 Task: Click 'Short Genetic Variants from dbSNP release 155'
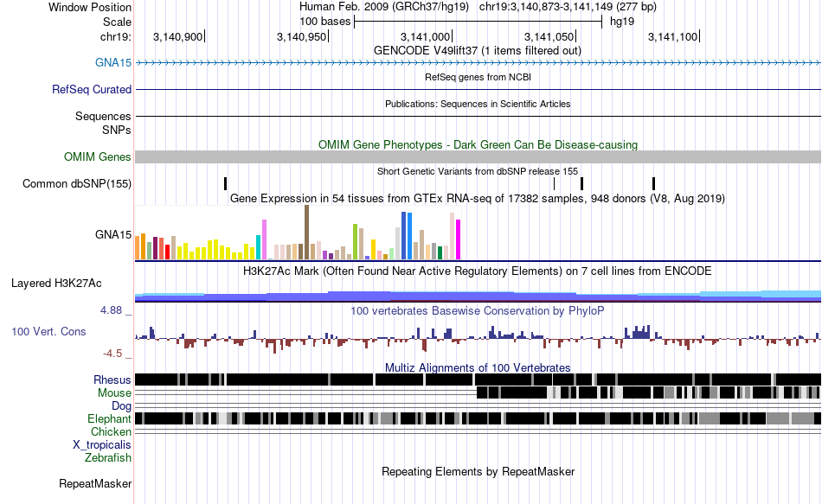point(478,172)
